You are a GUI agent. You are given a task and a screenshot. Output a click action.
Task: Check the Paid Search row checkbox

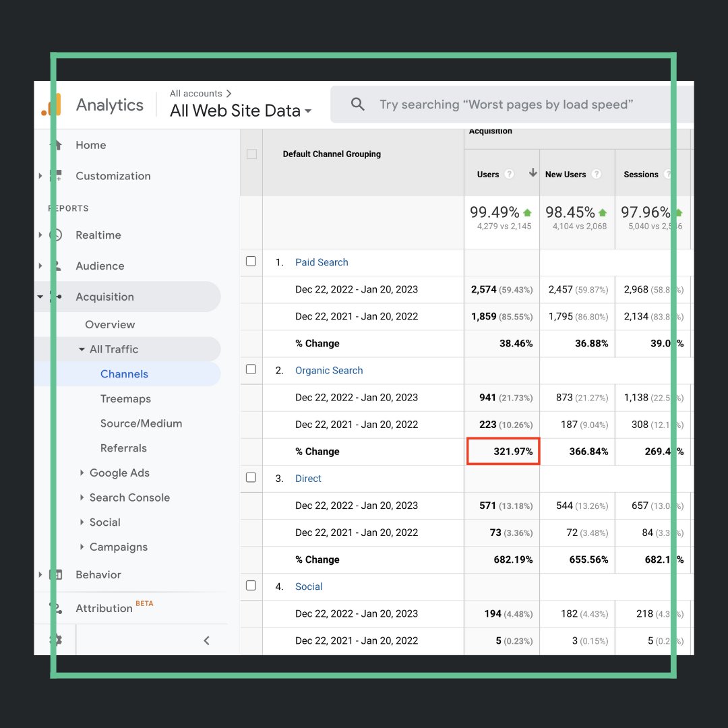coord(251,262)
